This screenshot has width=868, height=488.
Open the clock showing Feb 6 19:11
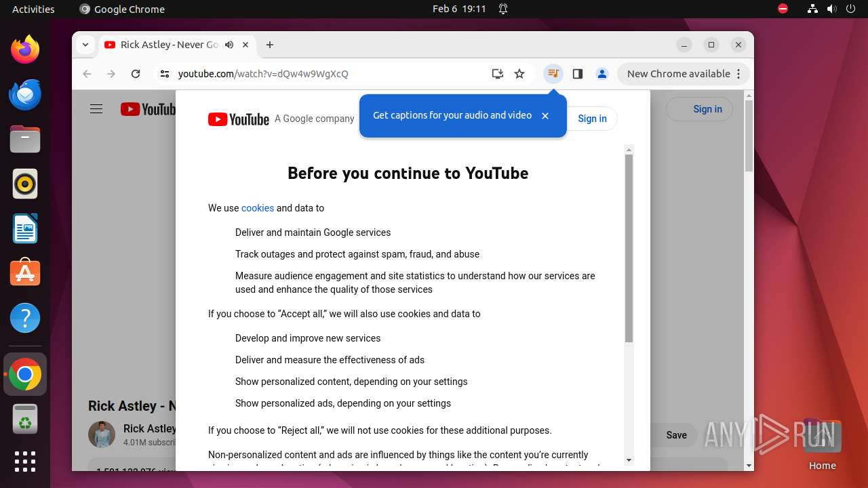(459, 9)
